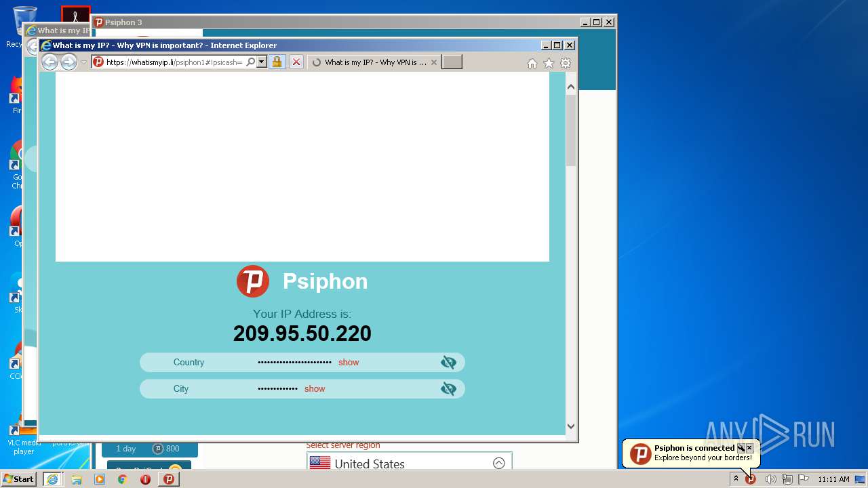
Task: Toggle Country visibility eye icon
Action: click(448, 363)
